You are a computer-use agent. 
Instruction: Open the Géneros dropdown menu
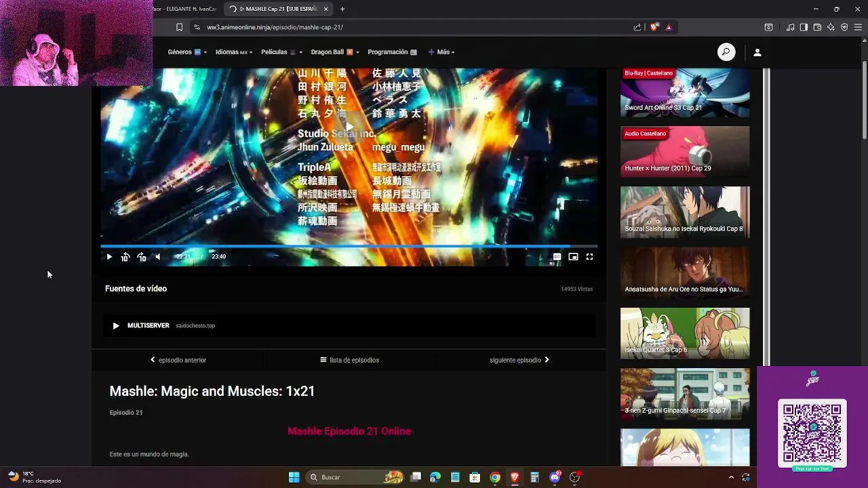point(186,52)
